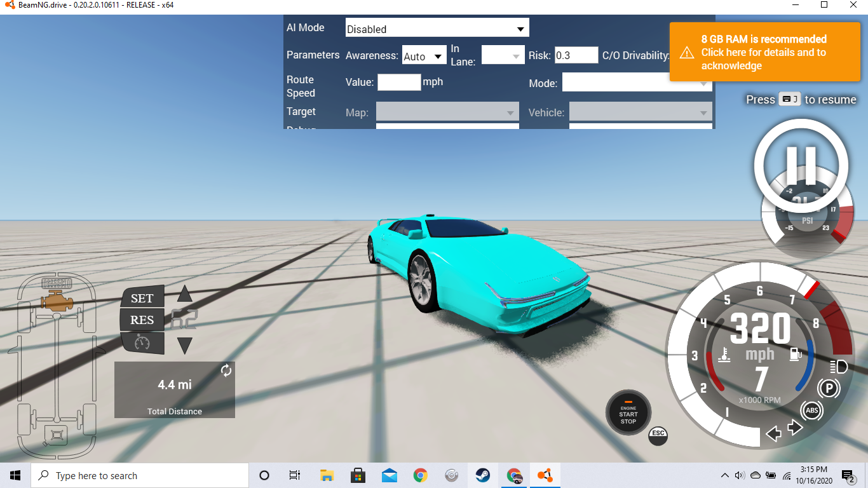The image size is (868, 488).
Task: Open the Target Map dropdown
Action: pyautogui.click(x=447, y=112)
